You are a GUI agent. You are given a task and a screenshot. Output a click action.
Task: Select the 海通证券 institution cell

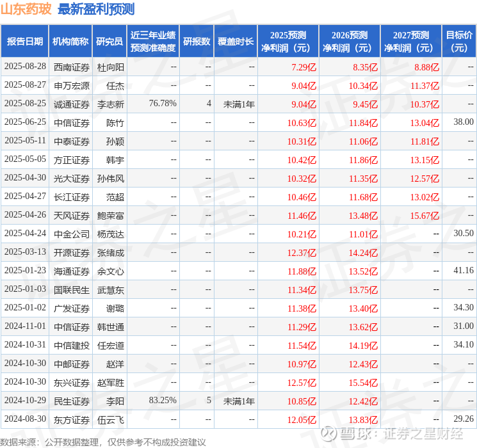pos(72,271)
